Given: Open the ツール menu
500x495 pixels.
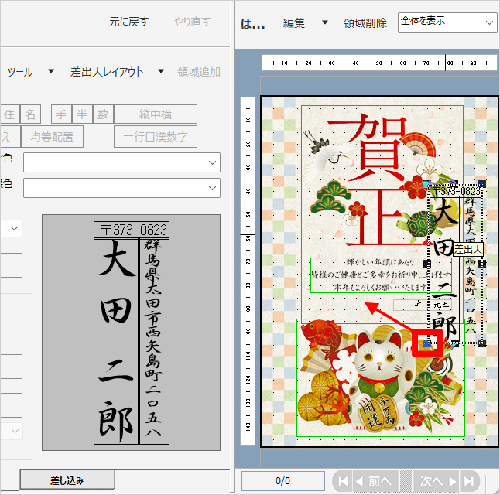Looking at the screenshot, I should point(20,72).
